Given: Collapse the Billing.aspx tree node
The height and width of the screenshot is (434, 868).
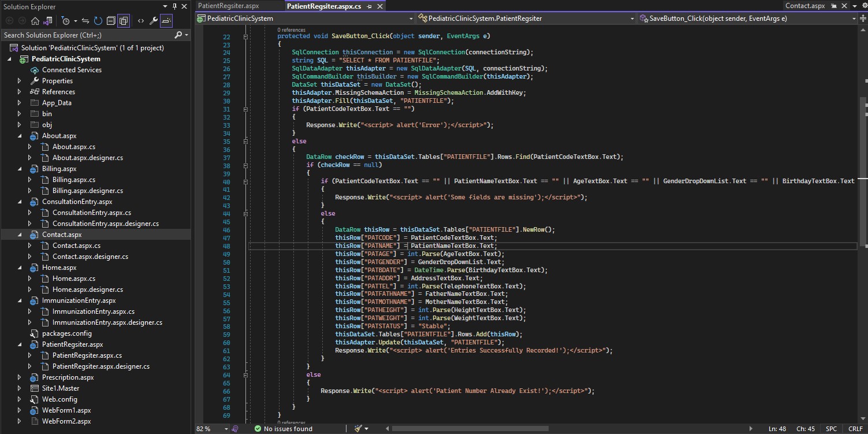Looking at the screenshot, I should (19, 169).
